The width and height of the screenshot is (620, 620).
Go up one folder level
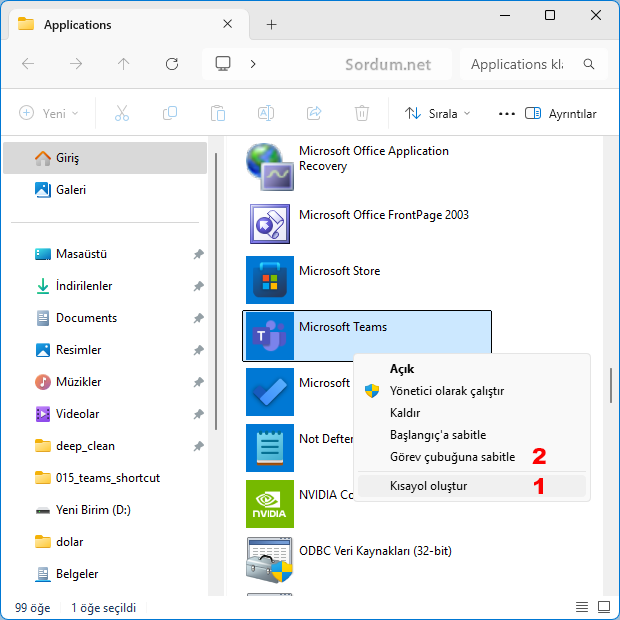(x=123, y=64)
